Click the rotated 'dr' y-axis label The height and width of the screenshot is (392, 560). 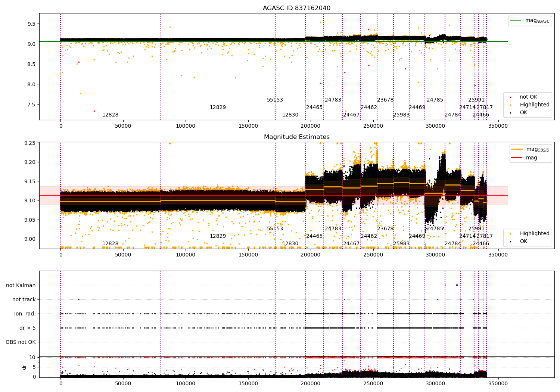point(24,367)
